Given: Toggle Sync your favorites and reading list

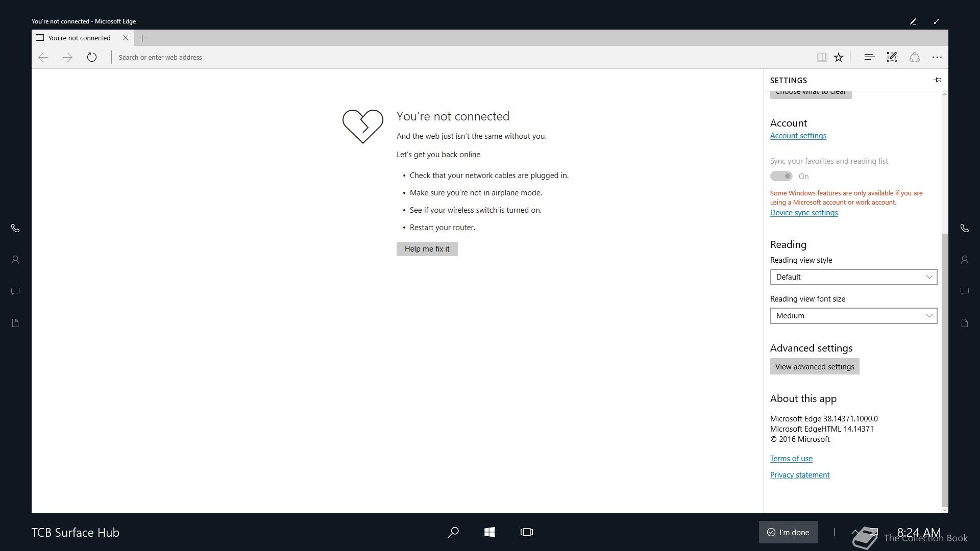Looking at the screenshot, I should click(781, 176).
